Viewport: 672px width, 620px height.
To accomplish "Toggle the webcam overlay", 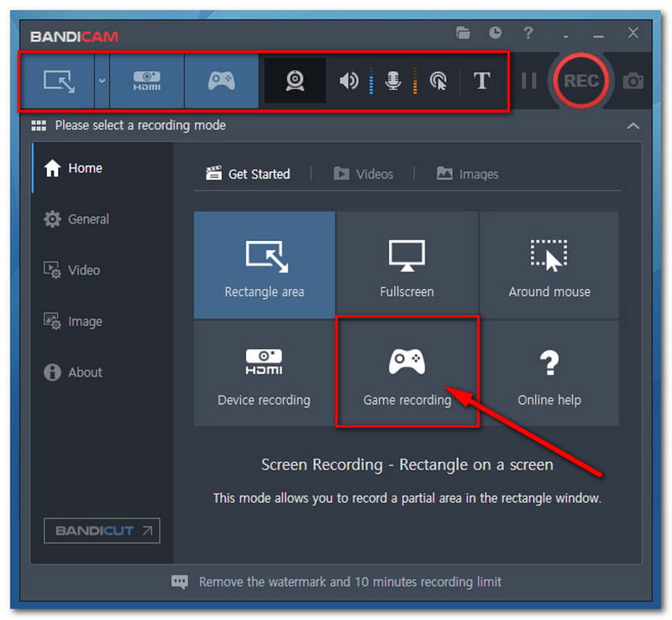I will [295, 81].
